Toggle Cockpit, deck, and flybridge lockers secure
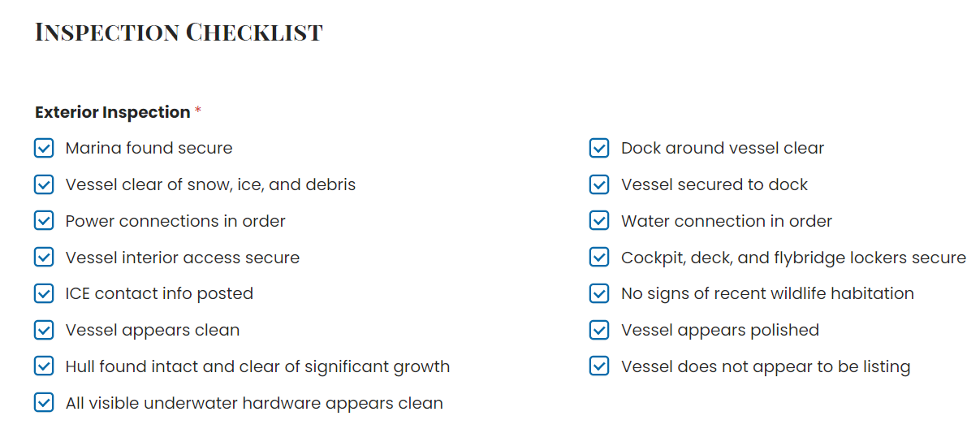980x429 pixels. 599,258
